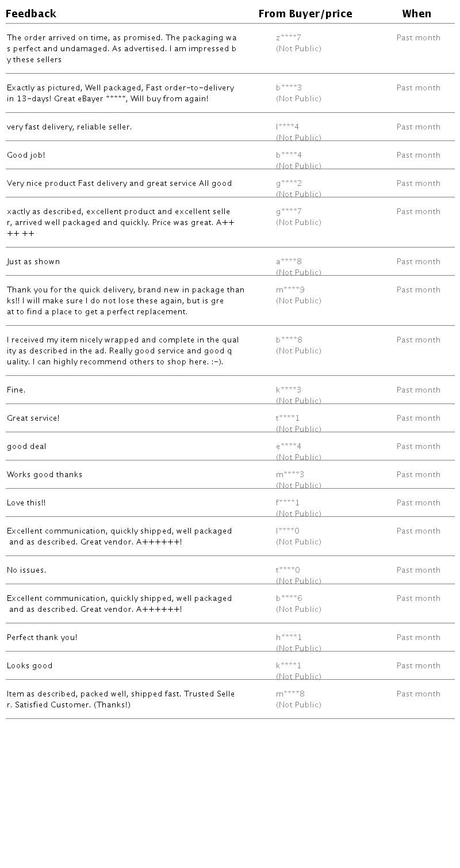Screen dimensions: 460x868
Task: Click the Feedback column header
Action: [31, 14]
